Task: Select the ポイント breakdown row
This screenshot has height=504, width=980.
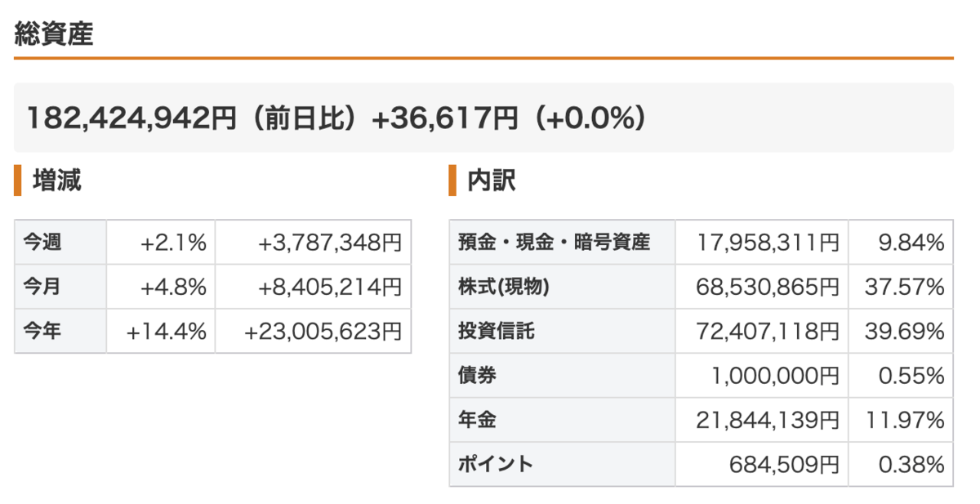Action: 701,465
